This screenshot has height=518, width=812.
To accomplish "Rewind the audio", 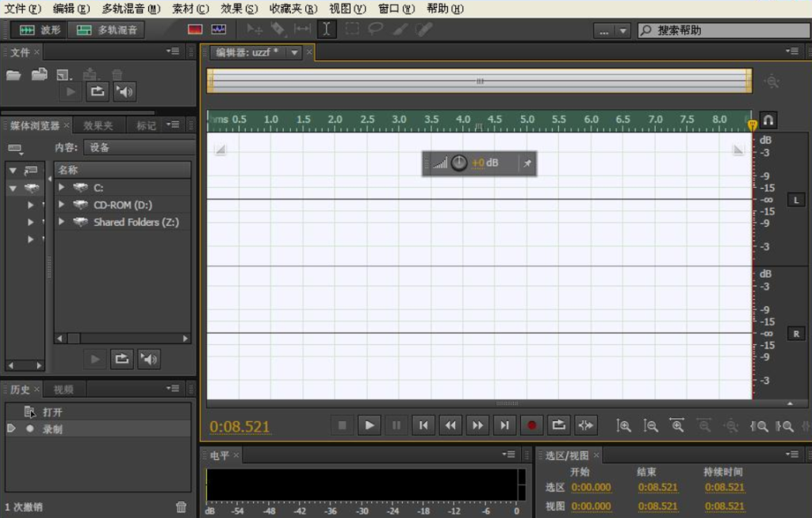I will click(x=450, y=425).
